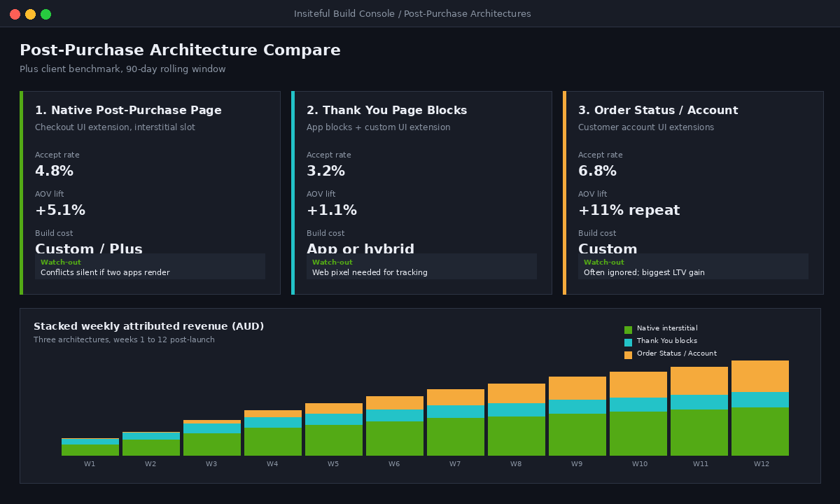The height and width of the screenshot is (504, 840).
Task: Click the W2 stacked bar
Action: coord(151,444)
